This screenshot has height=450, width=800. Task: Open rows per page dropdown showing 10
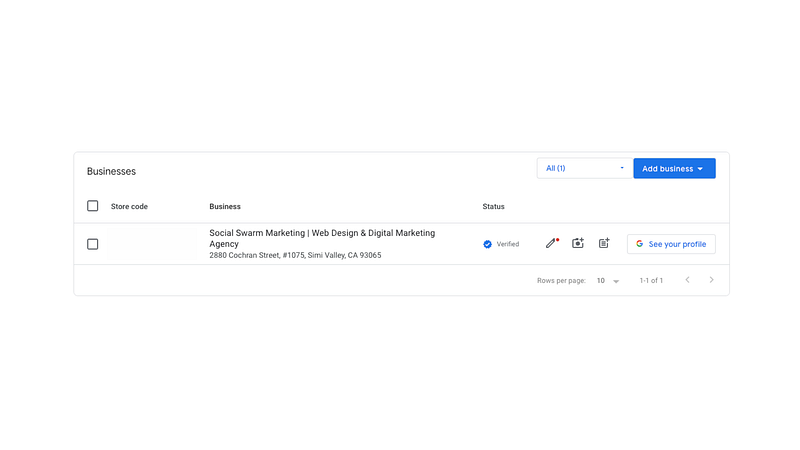coord(608,281)
